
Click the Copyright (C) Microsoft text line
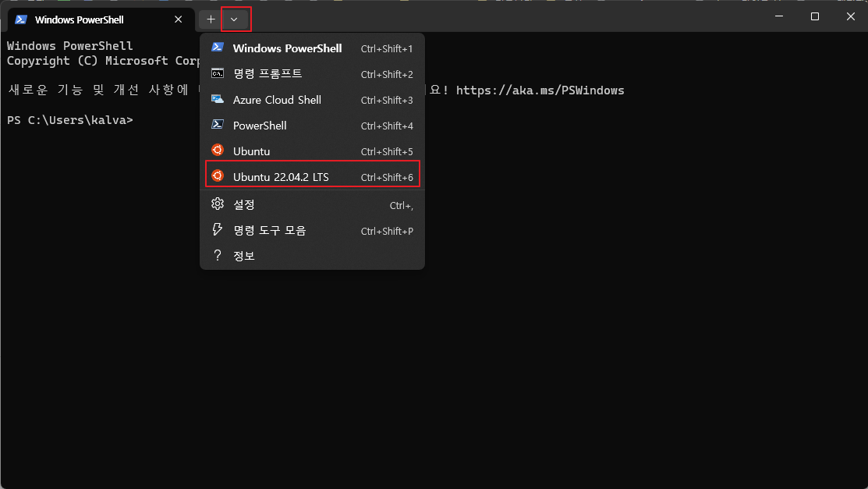pos(104,61)
